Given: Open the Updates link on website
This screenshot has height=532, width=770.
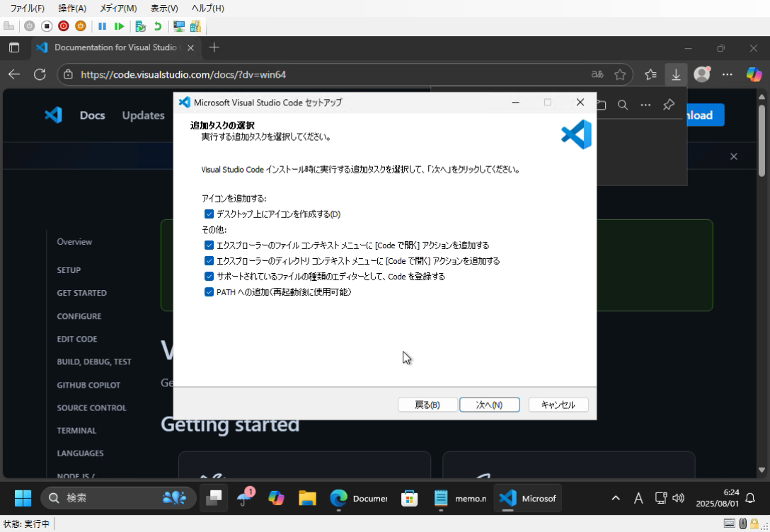Looking at the screenshot, I should click(144, 115).
